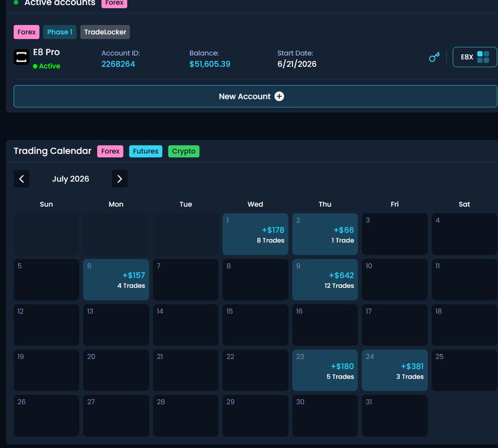Image resolution: width=498 pixels, height=448 pixels.
Task: Click the Phase 1 tag
Action: tap(60, 32)
